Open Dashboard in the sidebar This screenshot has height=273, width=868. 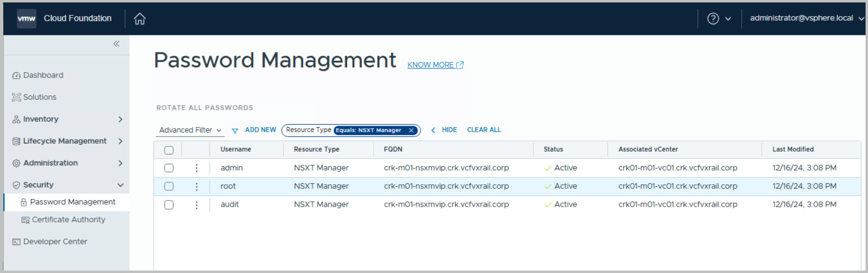coord(43,76)
